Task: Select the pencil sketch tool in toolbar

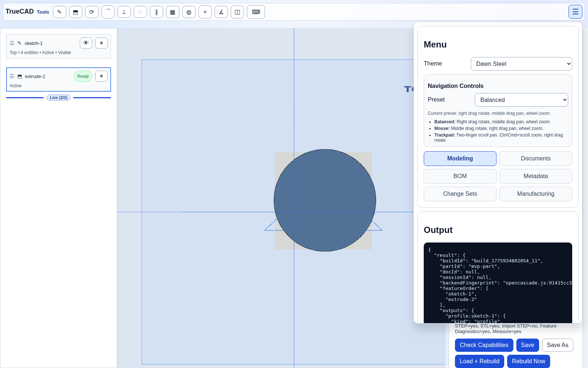Action: (x=60, y=12)
